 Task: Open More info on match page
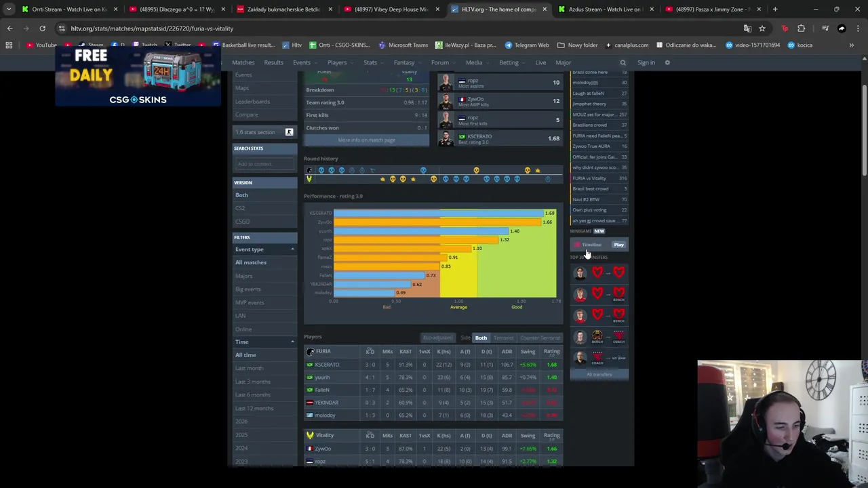pos(366,140)
